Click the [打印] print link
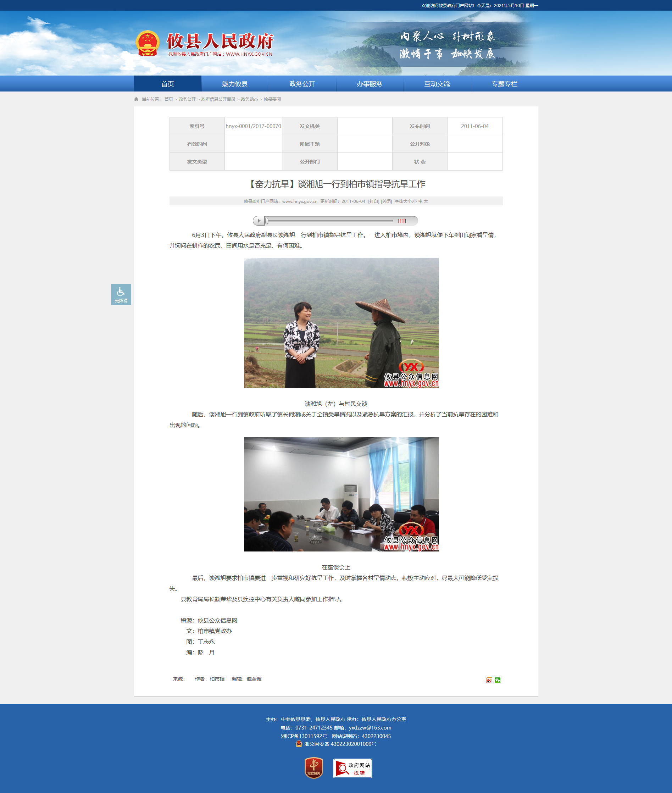The image size is (672, 793). pyautogui.click(x=374, y=201)
